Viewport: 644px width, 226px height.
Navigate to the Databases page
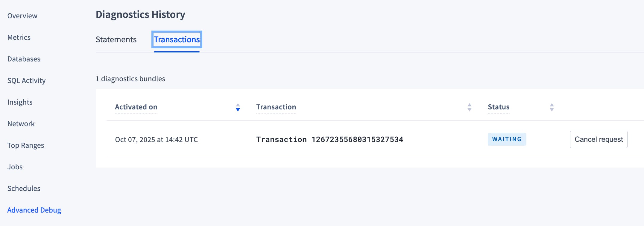(x=24, y=59)
